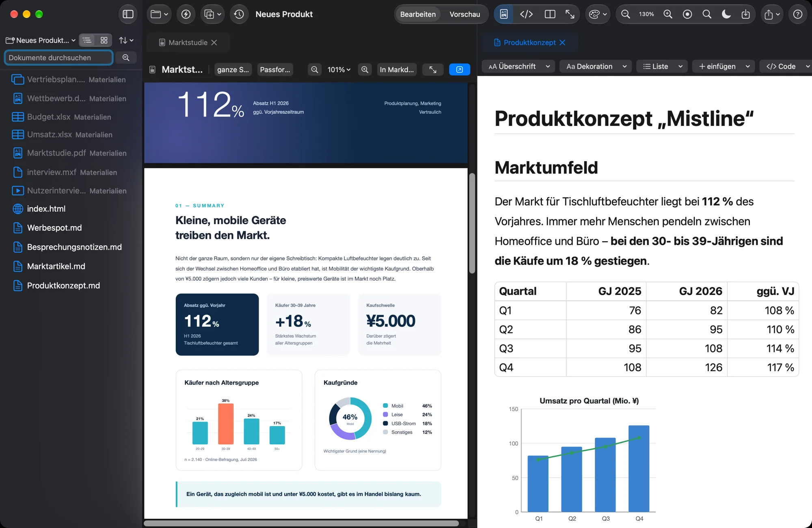812x528 pixels.
Task: Click the Dokumente durchsuchen search field
Action: pos(58,58)
